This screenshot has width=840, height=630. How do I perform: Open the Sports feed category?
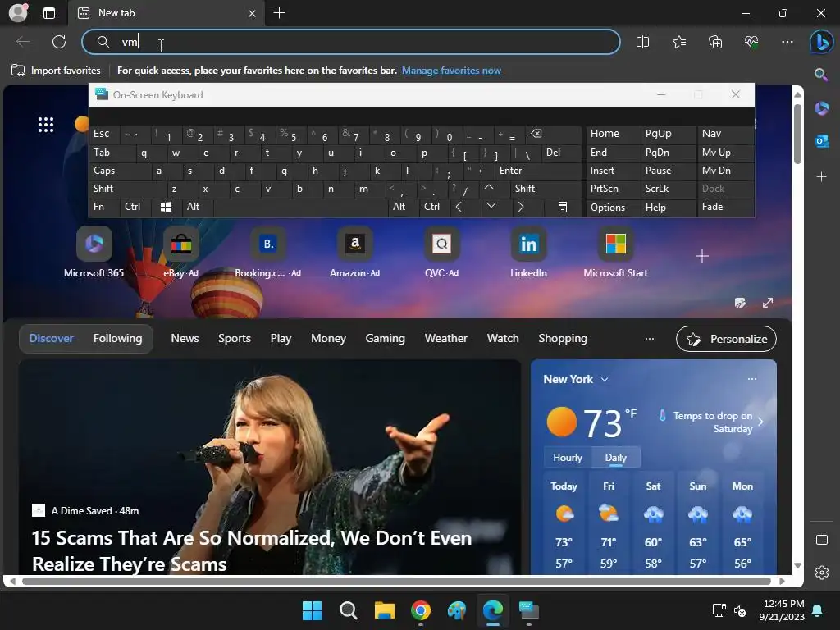tap(234, 339)
